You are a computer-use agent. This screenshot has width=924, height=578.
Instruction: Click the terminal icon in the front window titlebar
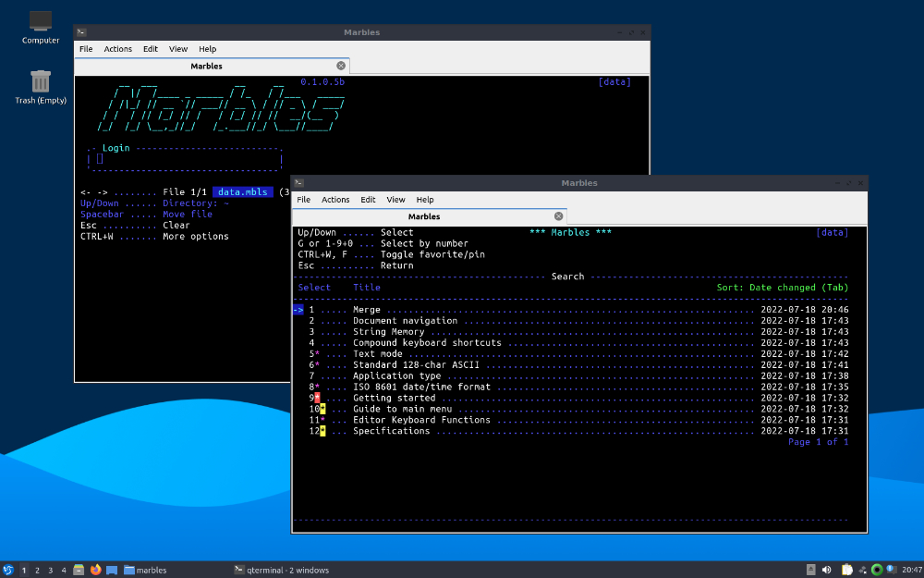click(299, 183)
